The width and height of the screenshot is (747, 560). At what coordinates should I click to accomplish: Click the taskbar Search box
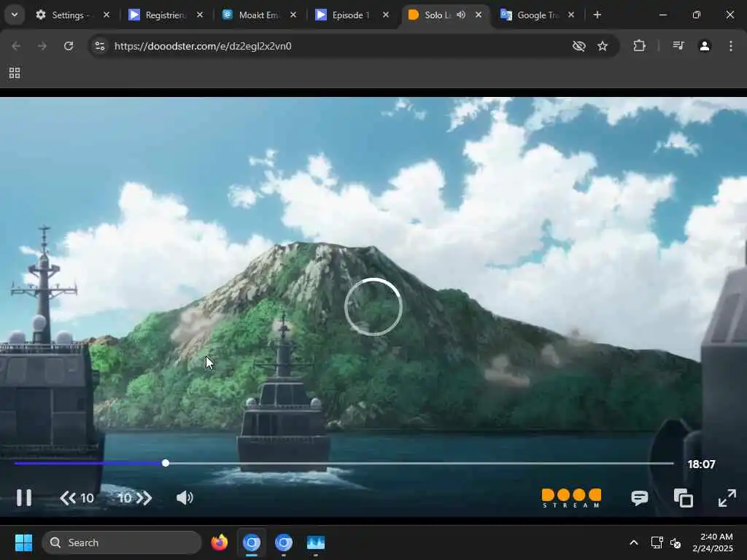coord(122,542)
